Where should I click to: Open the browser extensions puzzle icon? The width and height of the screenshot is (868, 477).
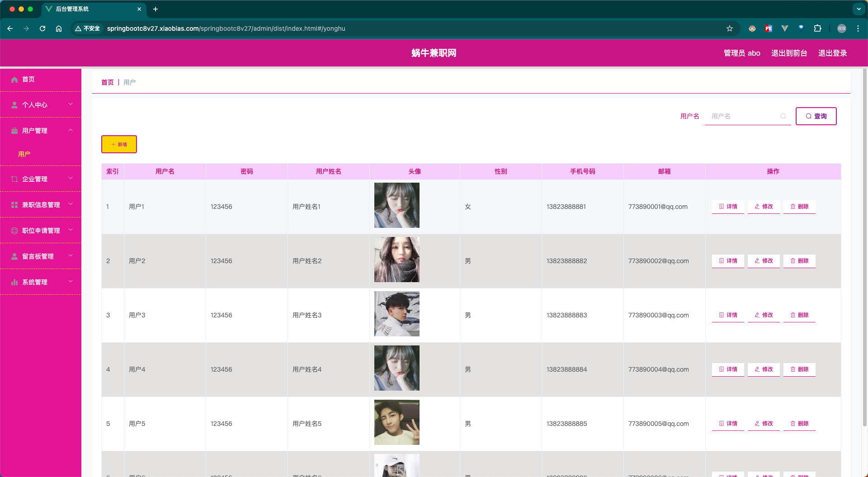[x=817, y=28]
